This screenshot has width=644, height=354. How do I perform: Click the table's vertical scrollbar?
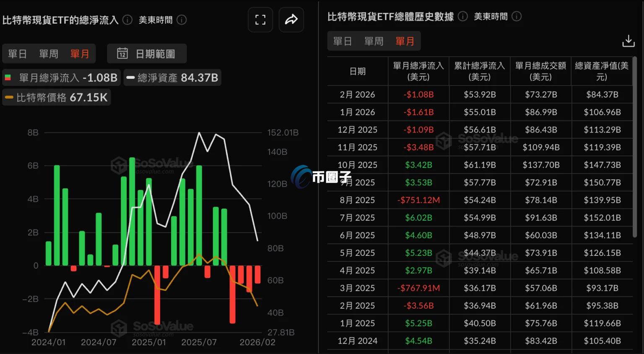point(635,147)
